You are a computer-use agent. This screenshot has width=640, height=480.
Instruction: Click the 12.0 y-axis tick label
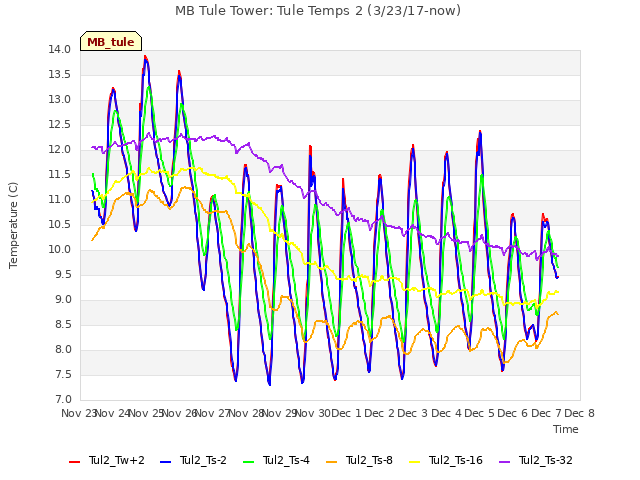[60, 149]
